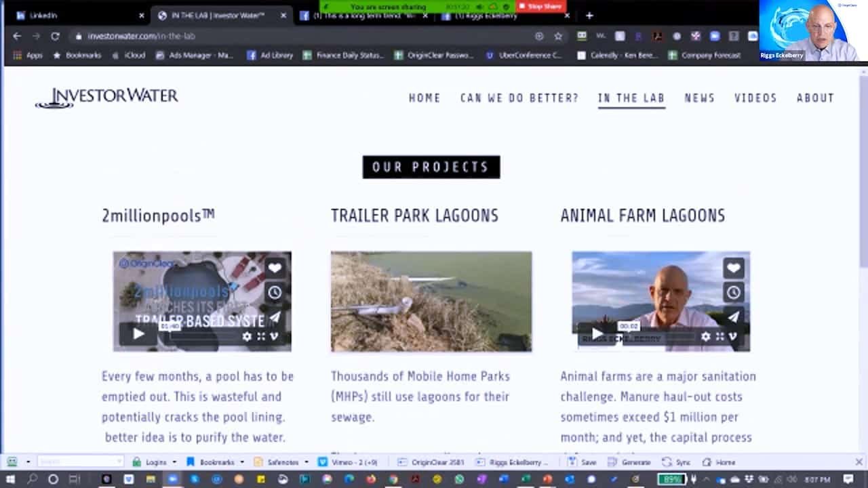
Task: Play the Animal Farm Lagoons video
Action: coord(597,333)
